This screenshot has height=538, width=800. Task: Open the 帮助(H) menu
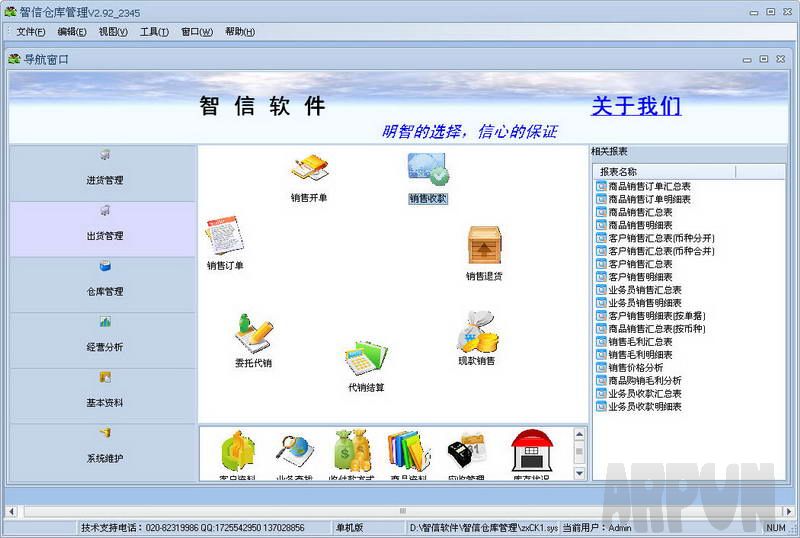(x=240, y=32)
